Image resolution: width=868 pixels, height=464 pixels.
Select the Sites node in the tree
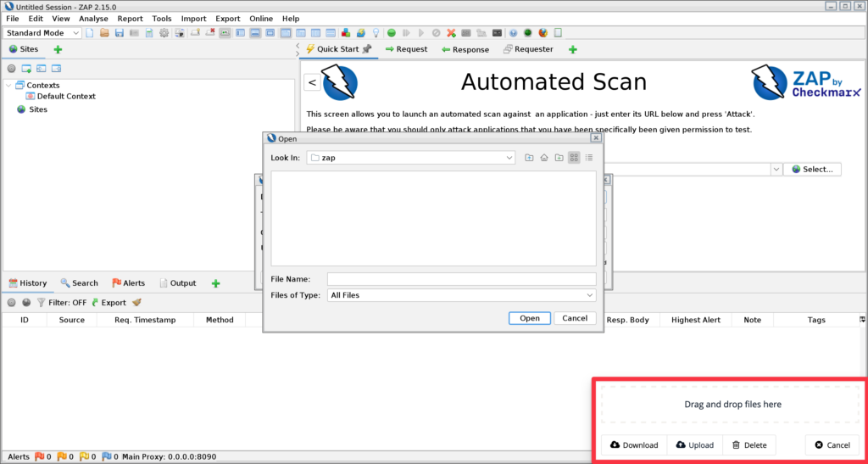[32, 109]
